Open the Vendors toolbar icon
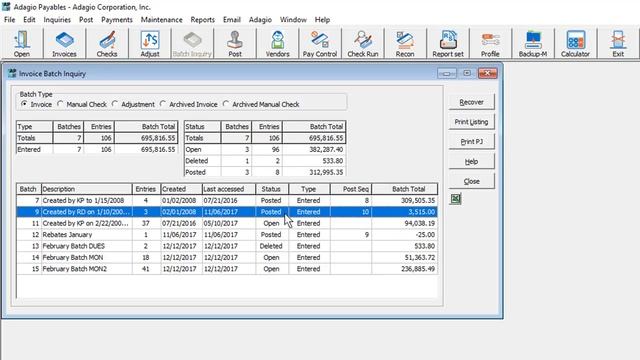The image size is (640, 360). pyautogui.click(x=278, y=43)
